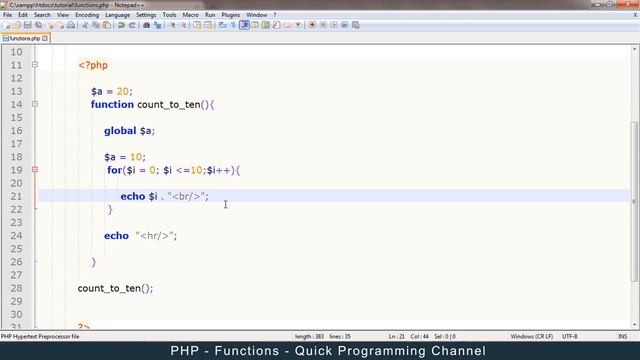Screen dimensions: 640x360
Task: Click the Playback macro icon
Action: click(334, 25)
